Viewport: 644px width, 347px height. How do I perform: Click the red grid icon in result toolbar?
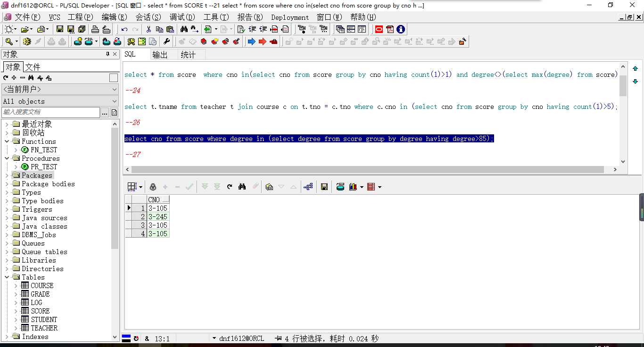click(x=371, y=187)
